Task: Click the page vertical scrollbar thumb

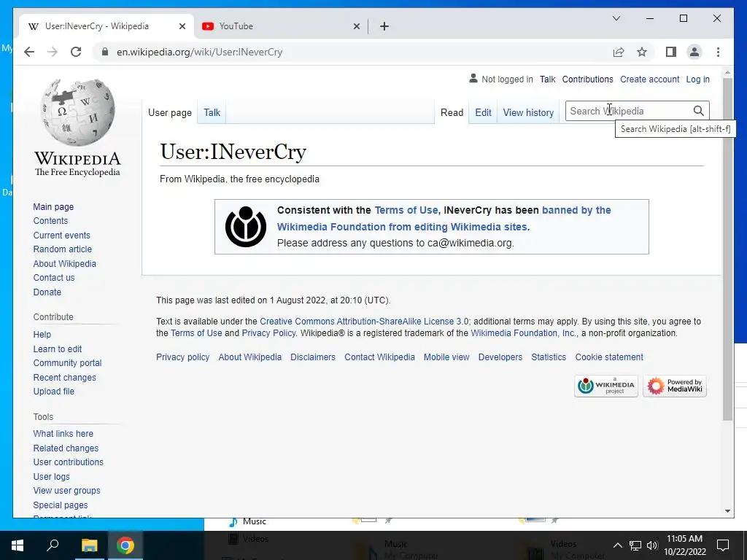Action: point(727,249)
